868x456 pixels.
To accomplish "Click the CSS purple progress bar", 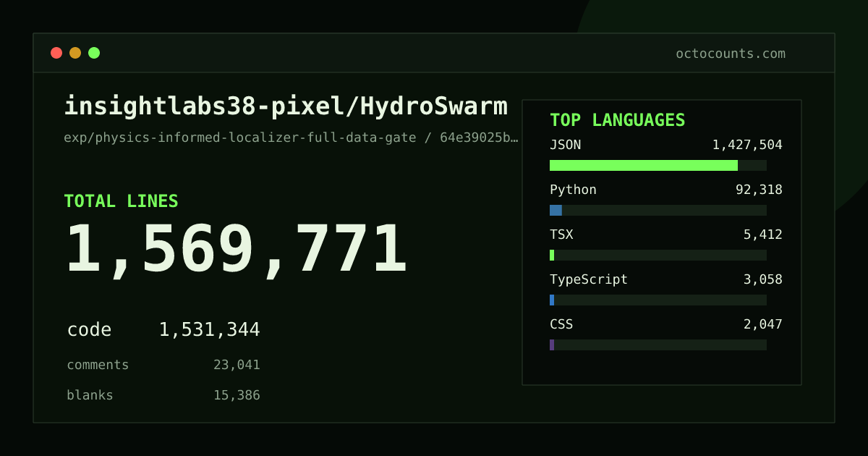I will [552, 345].
